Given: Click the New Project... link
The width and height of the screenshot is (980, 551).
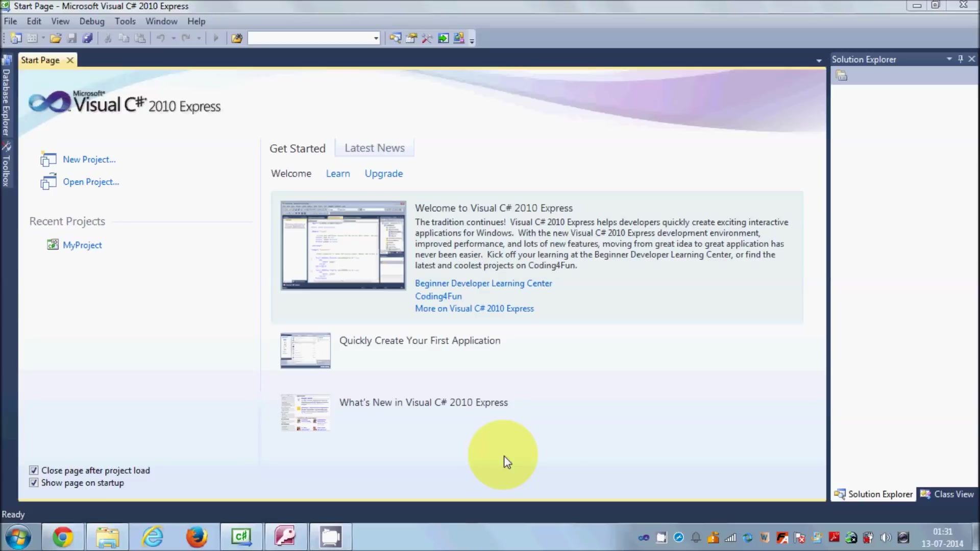Looking at the screenshot, I should [89, 160].
